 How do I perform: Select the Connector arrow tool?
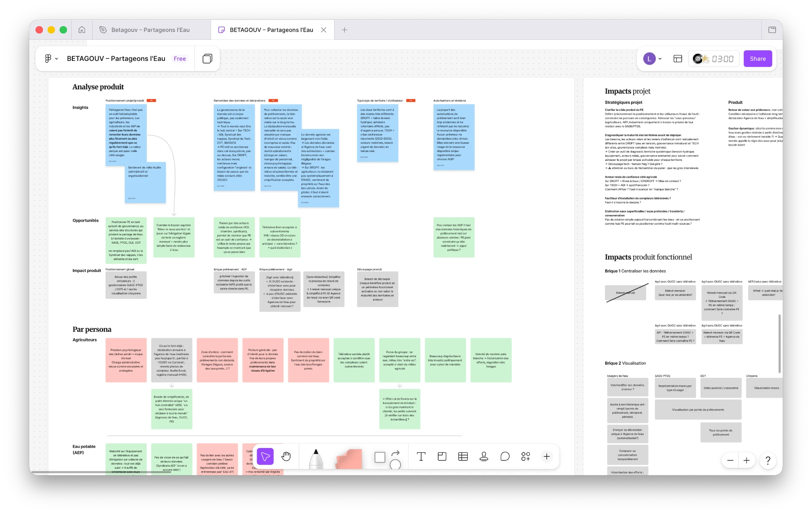click(x=395, y=453)
